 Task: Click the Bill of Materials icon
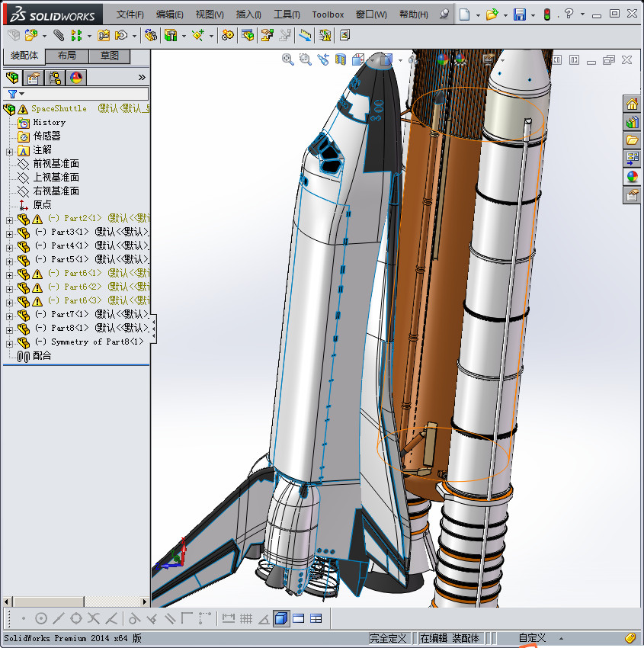point(248,36)
